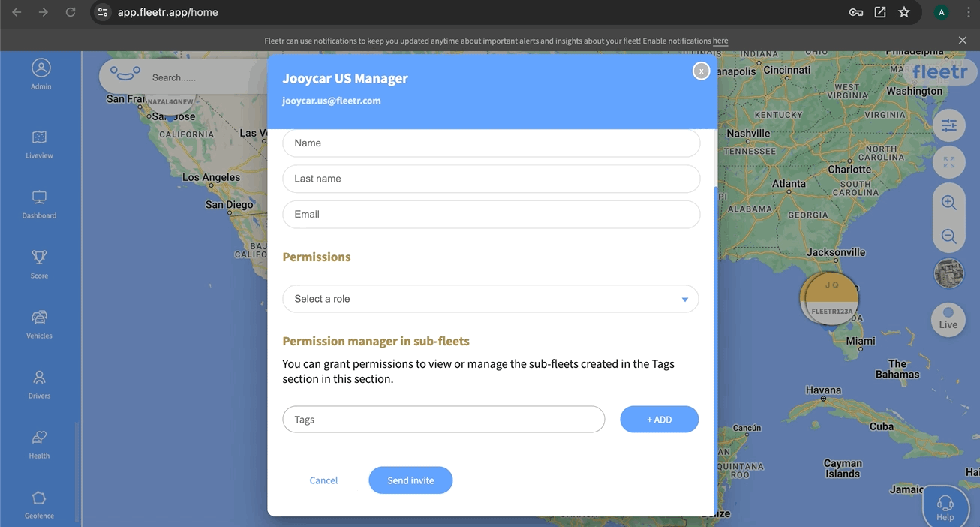Reload the browser page
This screenshot has height=527, width=980.
[71, 12]
